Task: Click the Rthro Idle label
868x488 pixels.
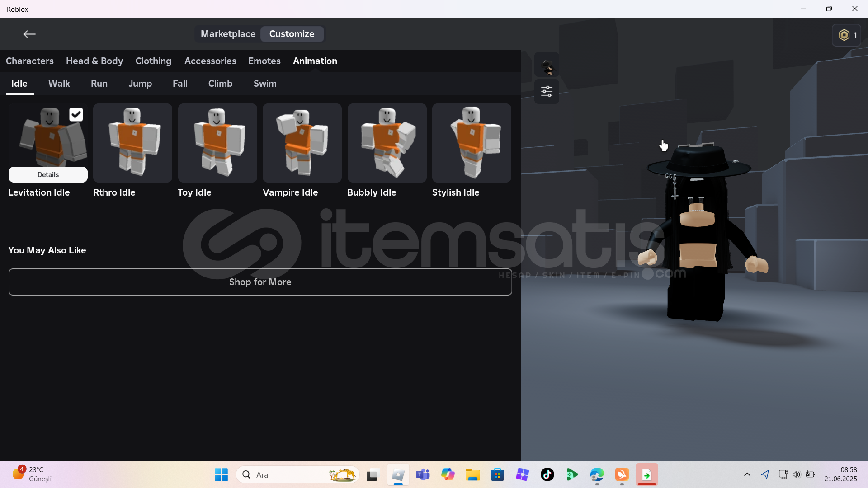Action: pyautogui.click(x=114, y=192)
